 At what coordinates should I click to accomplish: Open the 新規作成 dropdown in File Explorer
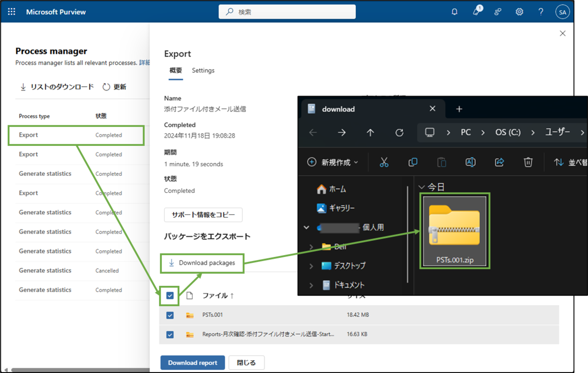(333, 163)
